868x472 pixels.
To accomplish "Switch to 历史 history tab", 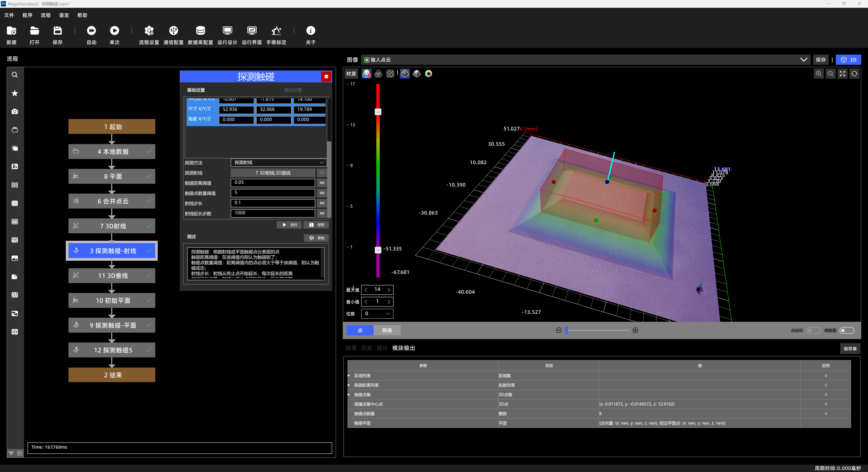I will pos(367,348).
